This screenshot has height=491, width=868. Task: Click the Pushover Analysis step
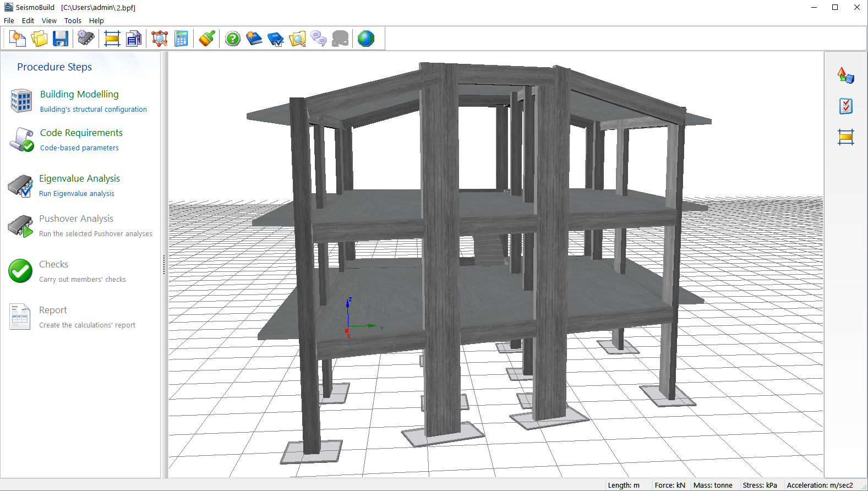pos(76,219)
